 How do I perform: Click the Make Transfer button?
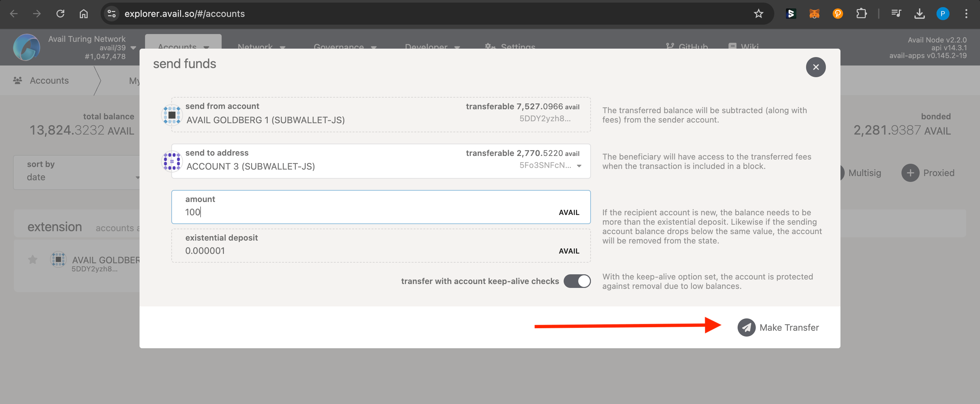point(778,327)
